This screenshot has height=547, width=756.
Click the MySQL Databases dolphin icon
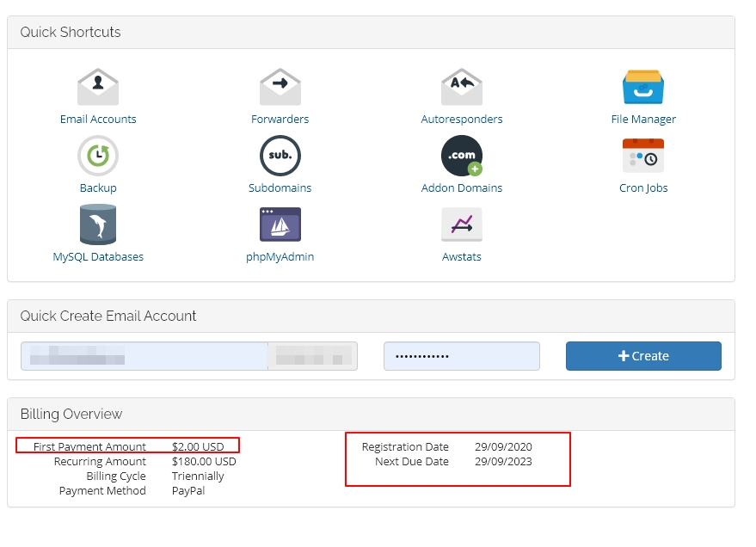(x=98, y=225)
